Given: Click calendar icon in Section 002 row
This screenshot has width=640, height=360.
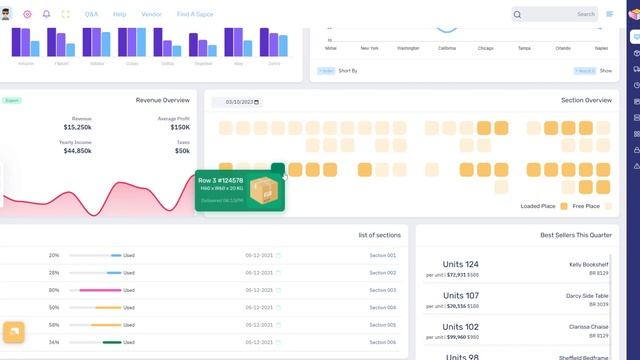Looking at the screenshot, I should click(278, 273).
